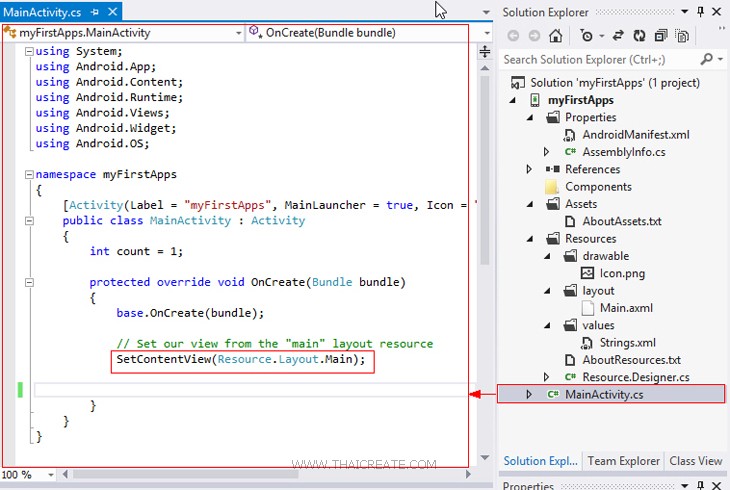Click Sync with Active Document icon
The width and height of the screenshot is (730, 490).
(x=618, y=36)
